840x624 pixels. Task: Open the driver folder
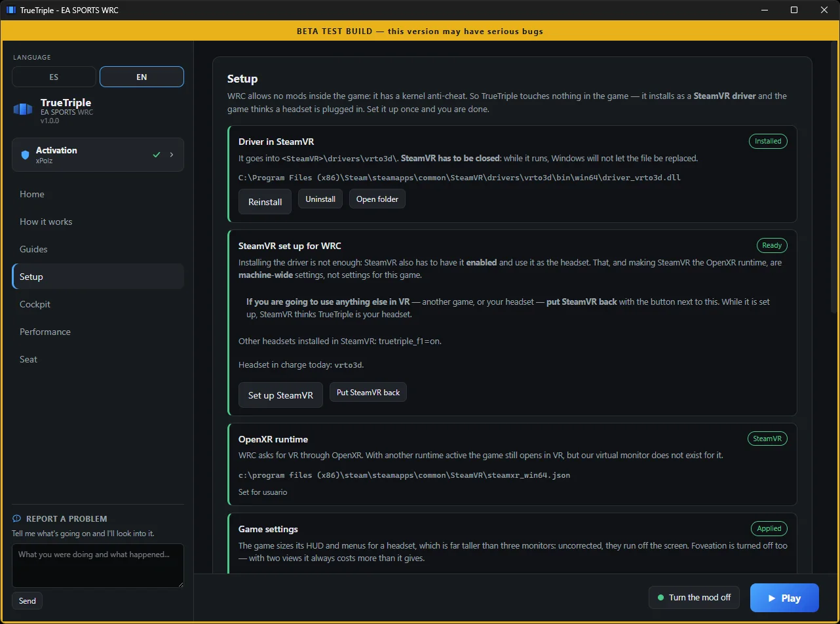pyautogui.click(x=377, y=199)
